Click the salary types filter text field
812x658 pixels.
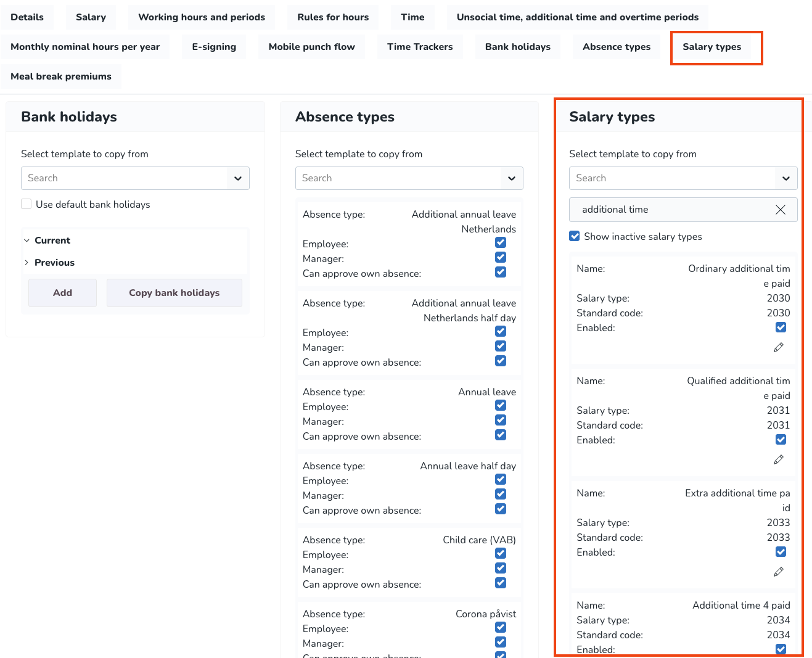coord(672,210)
